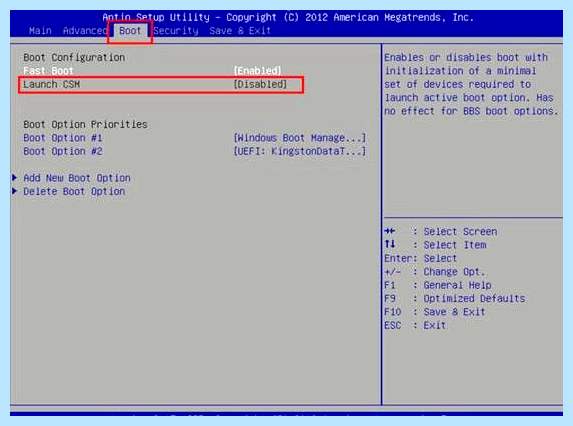Select Boot Option #1 label
The height and width of the screenshot is (426, 573).
(x=63, y=138)
